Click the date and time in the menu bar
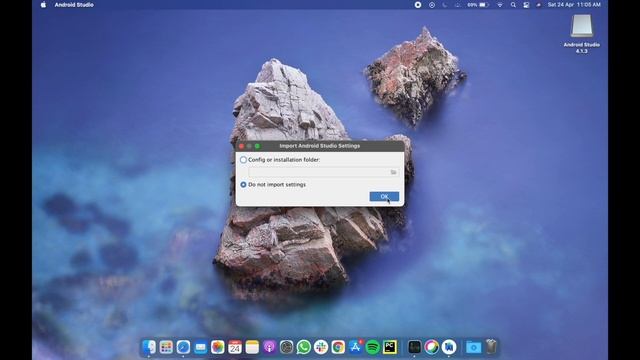Viewport: 640px width, 360px height. coord(574,5)
